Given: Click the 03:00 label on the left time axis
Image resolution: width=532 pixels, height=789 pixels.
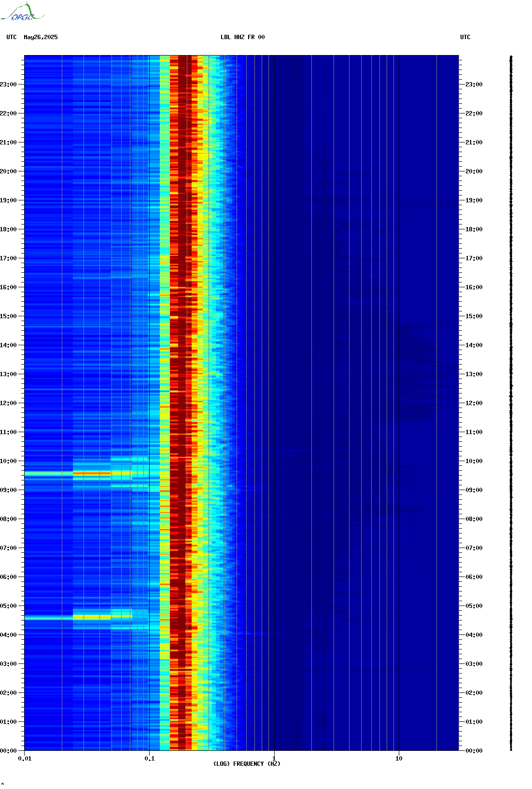Looking at the screenshot, I should click(x=8, y=664).
